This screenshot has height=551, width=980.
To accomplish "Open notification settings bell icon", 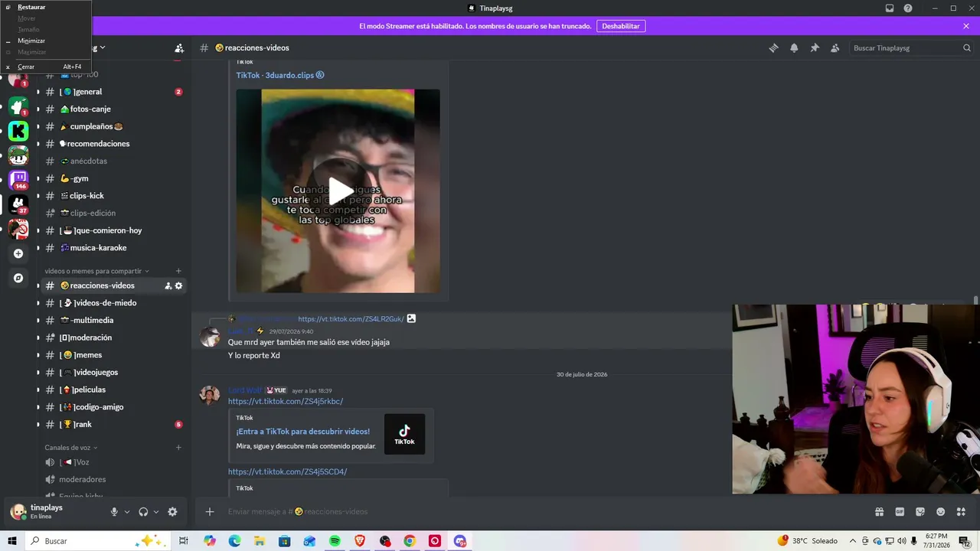I will (x=794, y=47).
